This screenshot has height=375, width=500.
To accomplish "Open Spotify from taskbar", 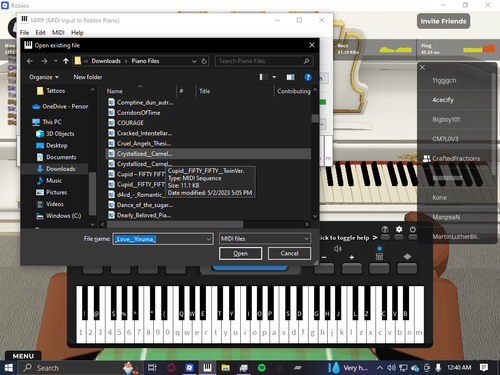I will point(262,368).
